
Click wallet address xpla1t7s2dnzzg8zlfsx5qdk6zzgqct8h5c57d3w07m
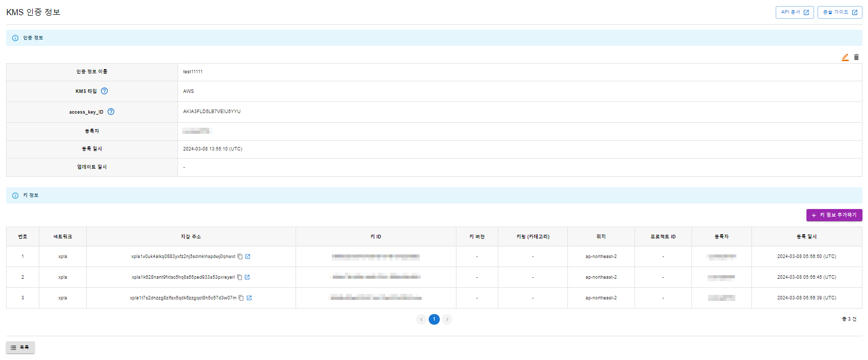coord(183,298)
